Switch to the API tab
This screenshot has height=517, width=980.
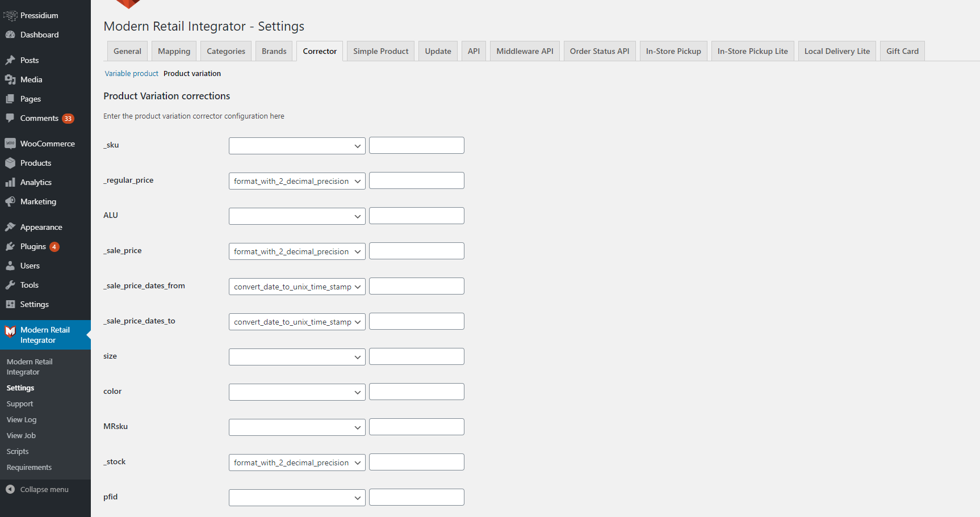pos(474,51)
